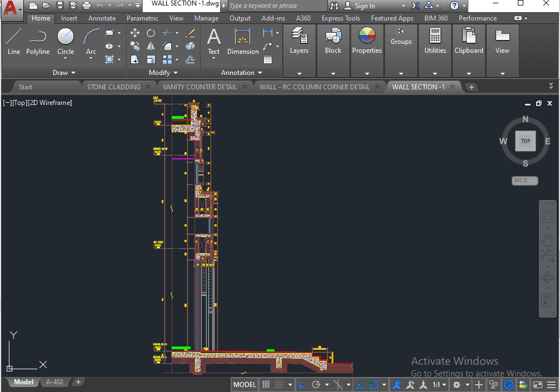Open the Utilities calculator panel
This screenshot has height=392, width=560.
point(435,42)
